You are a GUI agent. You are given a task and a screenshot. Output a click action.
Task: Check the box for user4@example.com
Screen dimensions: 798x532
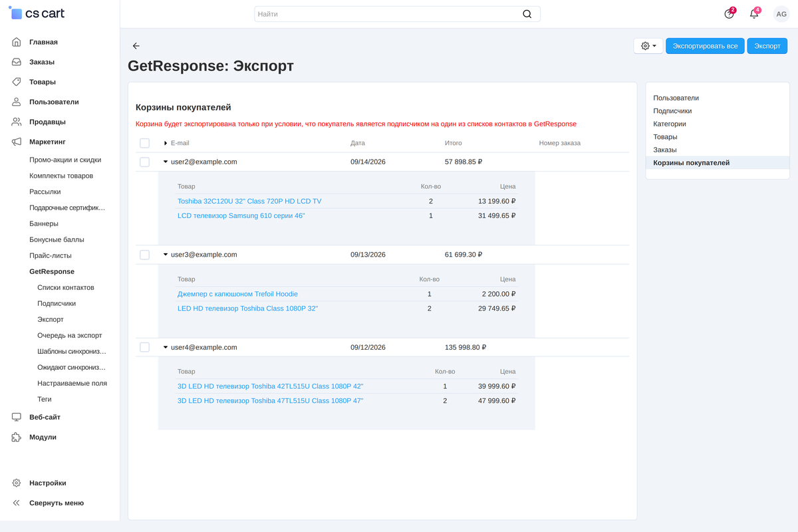click(x=144, y=347)
